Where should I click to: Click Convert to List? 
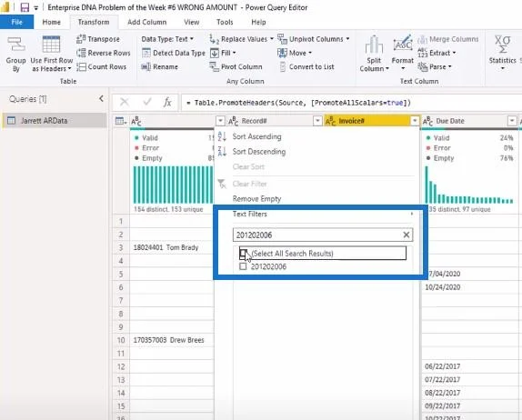click(x=306, y=67)
